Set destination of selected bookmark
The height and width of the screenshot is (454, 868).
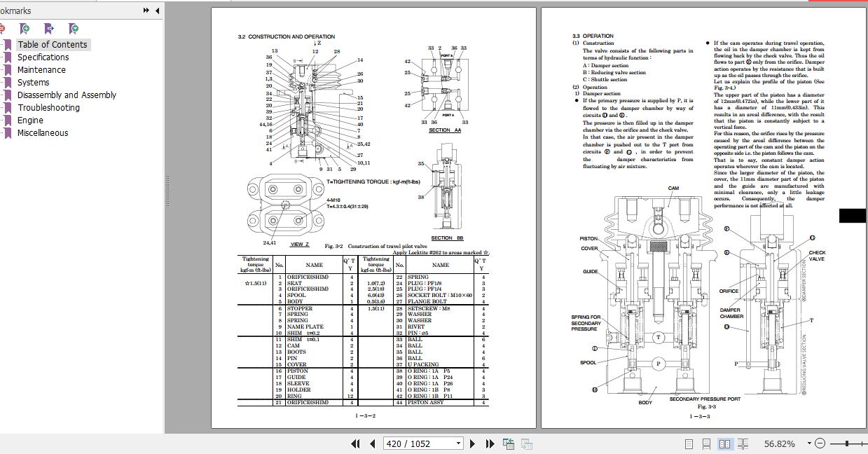49,29
